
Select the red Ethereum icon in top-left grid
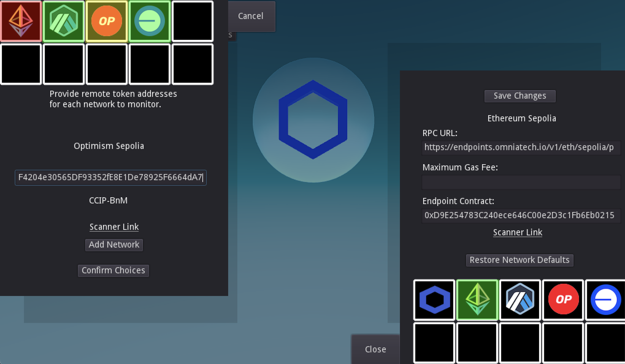[x=21, y=21]
